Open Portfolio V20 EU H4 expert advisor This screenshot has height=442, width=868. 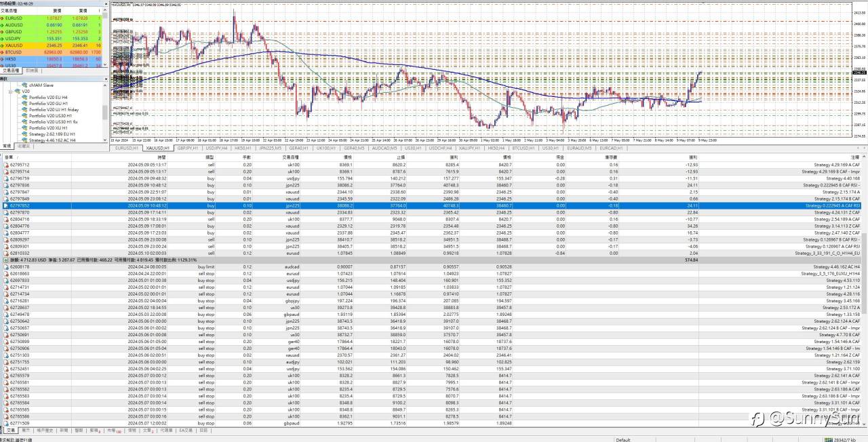(47, 97)
